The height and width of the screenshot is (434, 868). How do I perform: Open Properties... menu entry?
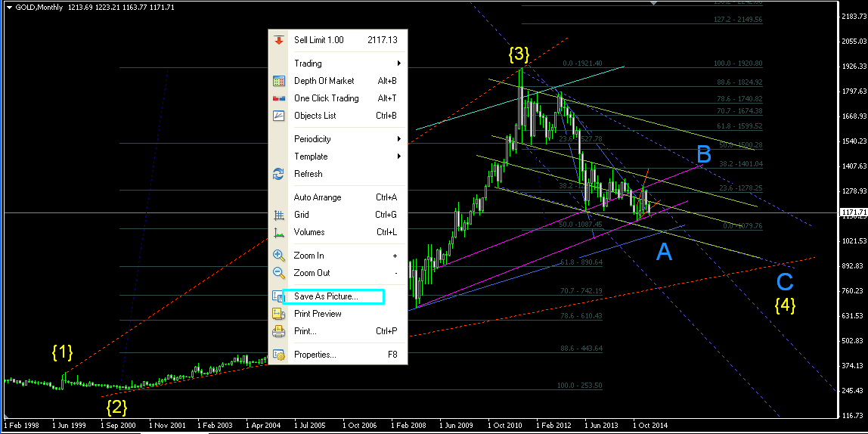pos(338,355)
